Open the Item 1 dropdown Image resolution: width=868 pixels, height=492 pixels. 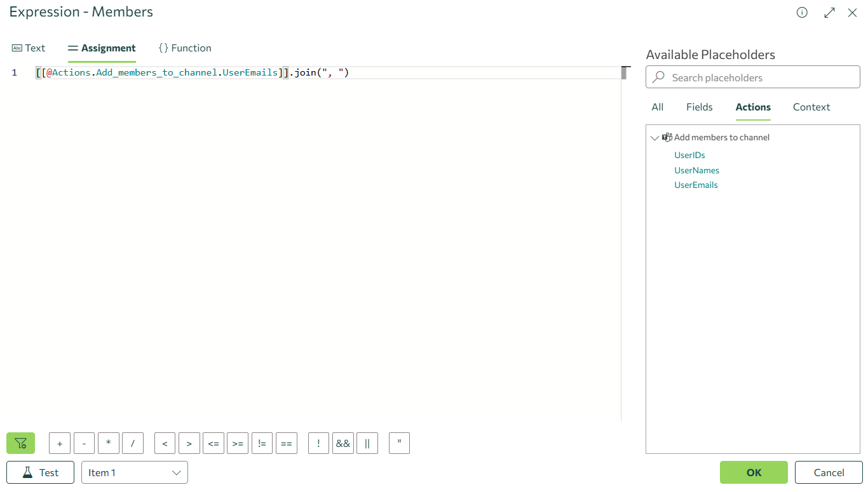click(135, 472)
